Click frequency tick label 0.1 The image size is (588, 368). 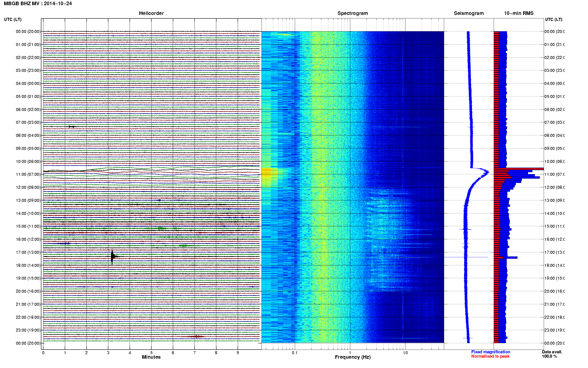click(x=295, y=353)
